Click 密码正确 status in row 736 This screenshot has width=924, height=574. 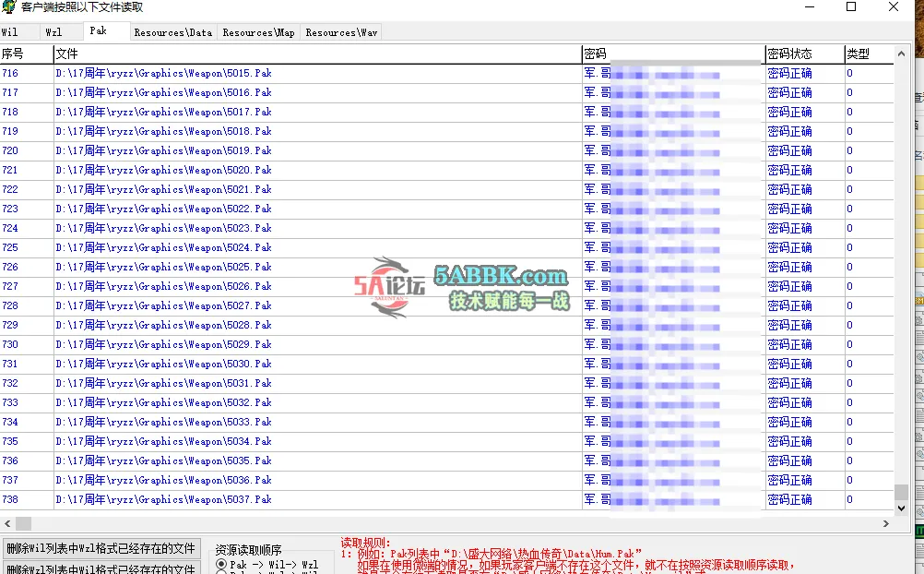pos(789,460)
